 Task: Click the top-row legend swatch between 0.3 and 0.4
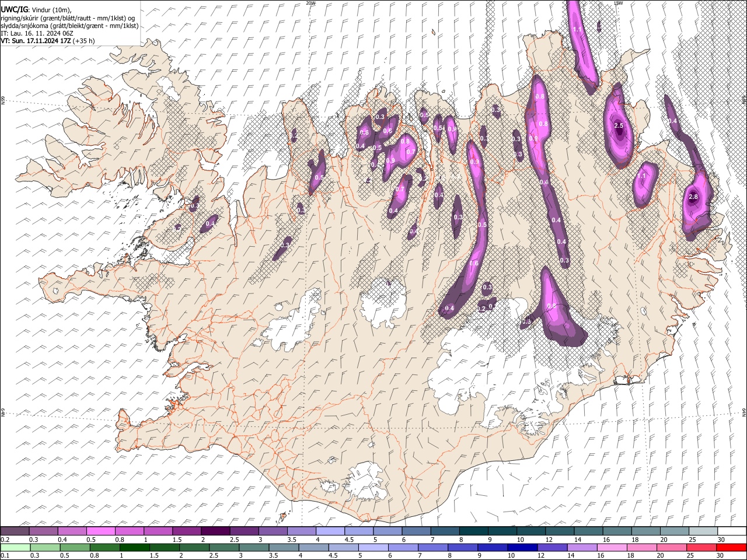pyautogui.click(x=44, y=531)
